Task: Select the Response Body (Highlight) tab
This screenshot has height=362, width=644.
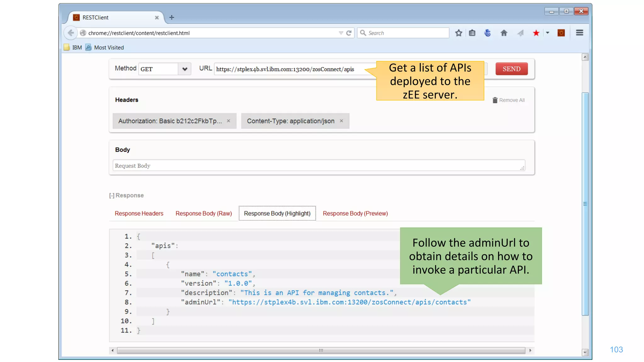Action: pyautogui.click(x=277, y=213)
